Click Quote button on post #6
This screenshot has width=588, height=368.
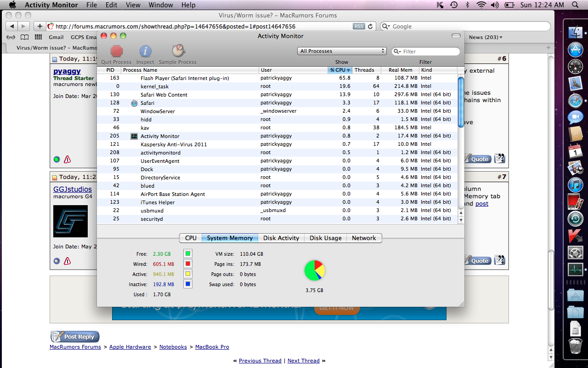[x=477, y=159]
